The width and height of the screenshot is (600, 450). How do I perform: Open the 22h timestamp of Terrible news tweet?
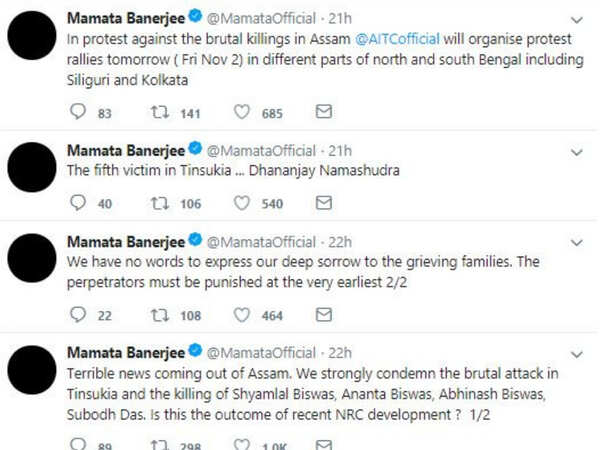pos(340,353)
